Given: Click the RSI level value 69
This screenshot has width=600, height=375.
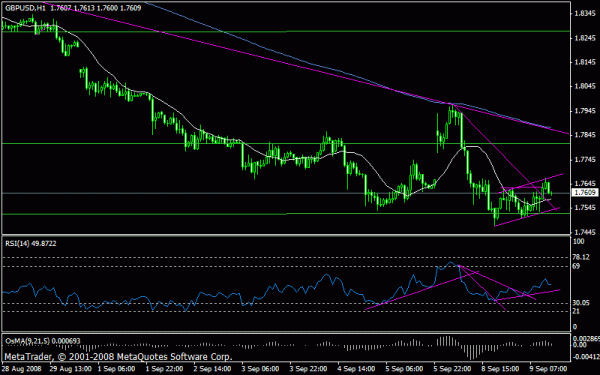Looking at the screenshot, I should pos(576,266).
